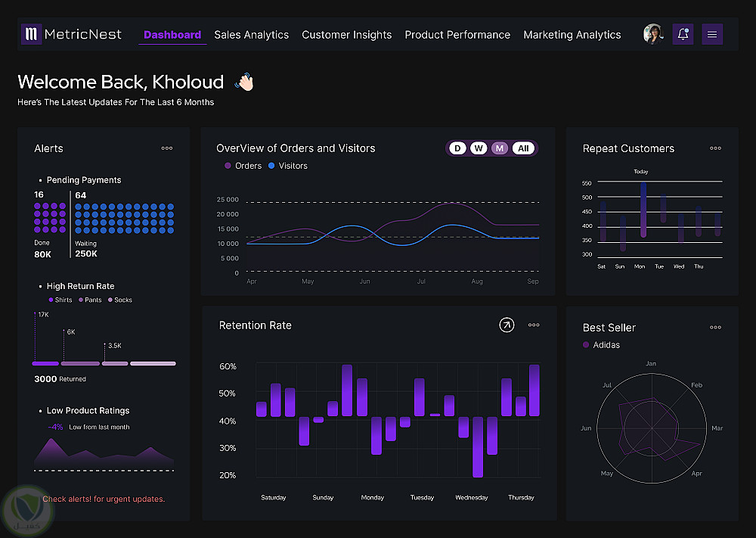The height and width of the screenshot is (538, 756).
Task: Select the M monthly range toggle
Action: coord(500,148)
